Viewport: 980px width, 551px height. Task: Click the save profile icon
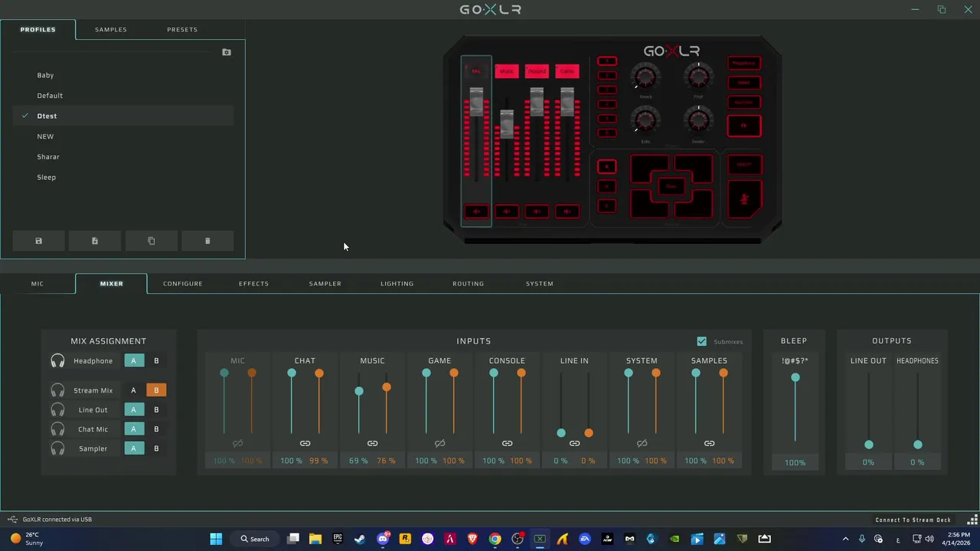38,241
